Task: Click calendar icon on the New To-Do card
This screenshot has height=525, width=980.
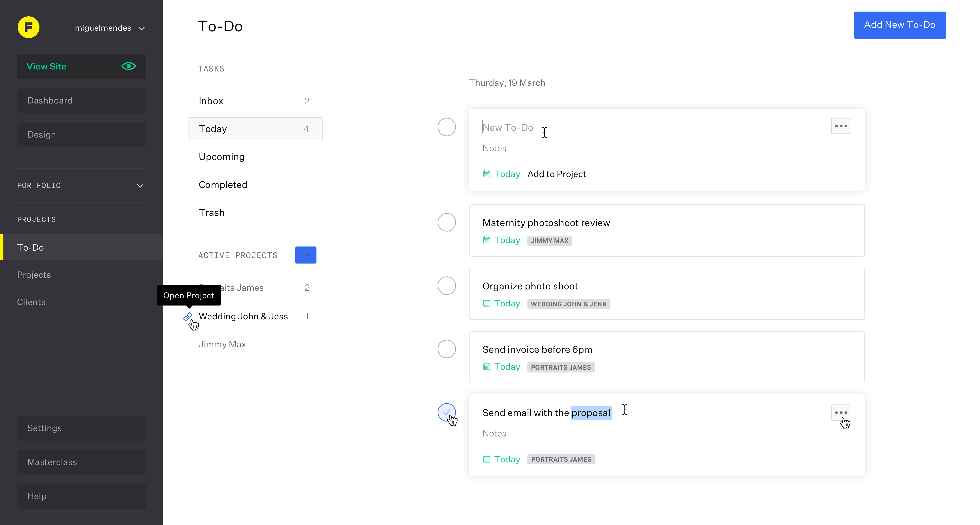Action: click(x=486, y=174)
